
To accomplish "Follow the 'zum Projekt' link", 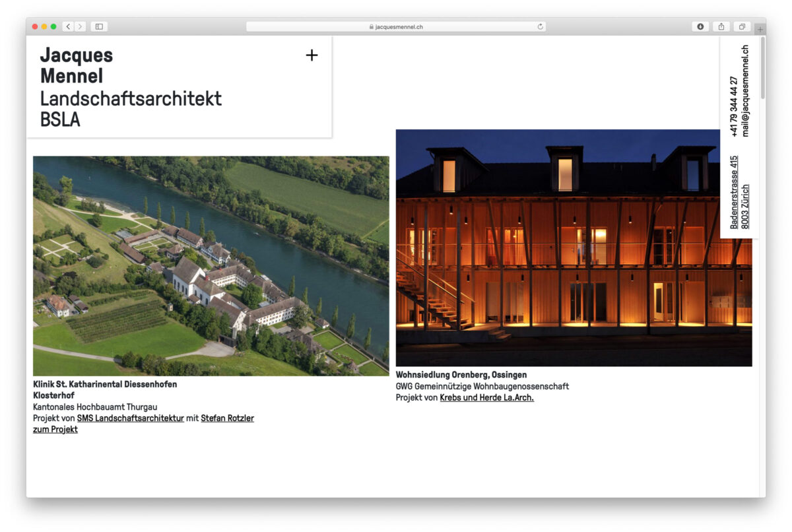I will pos(55,430).
